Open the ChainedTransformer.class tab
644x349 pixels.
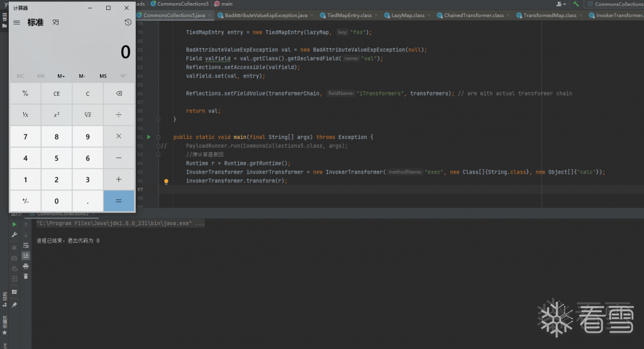(x=474, y=15)
